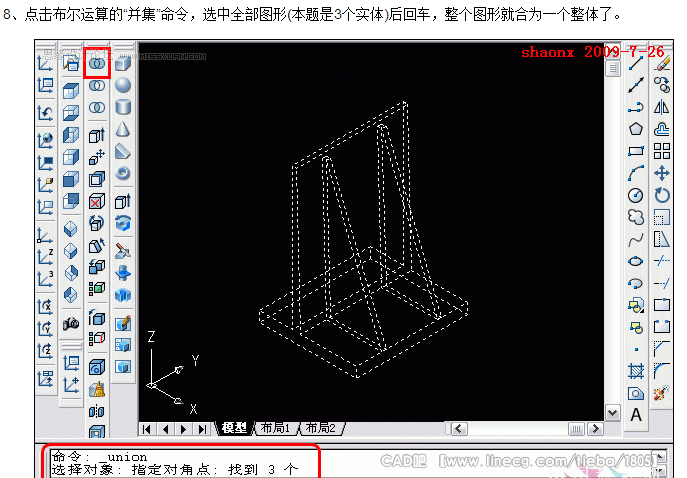Choose the Color Faces tool
The width and height of the screenshot is (687, 478).
click(97, 288)
